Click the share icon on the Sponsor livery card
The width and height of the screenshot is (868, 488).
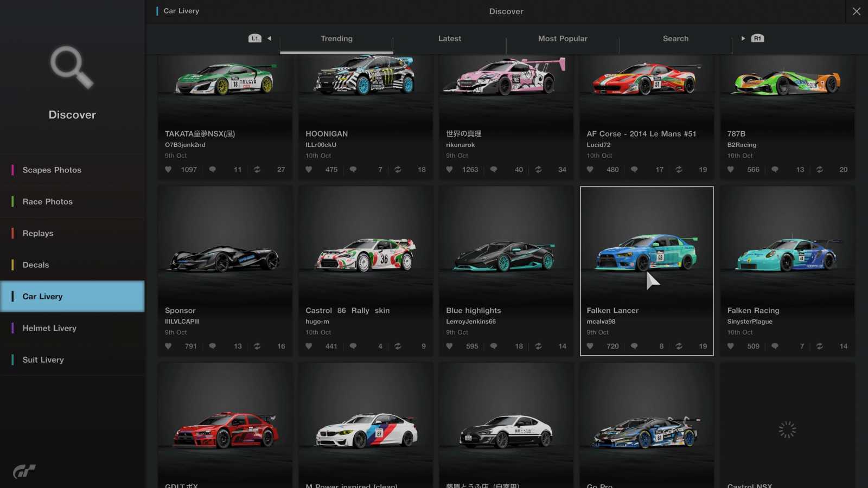coord(257,346)
